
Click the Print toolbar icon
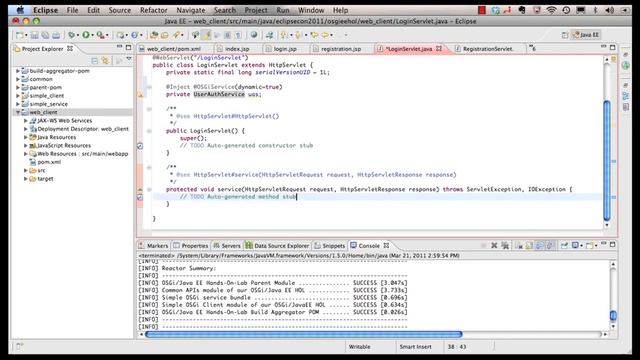point(56,35)
